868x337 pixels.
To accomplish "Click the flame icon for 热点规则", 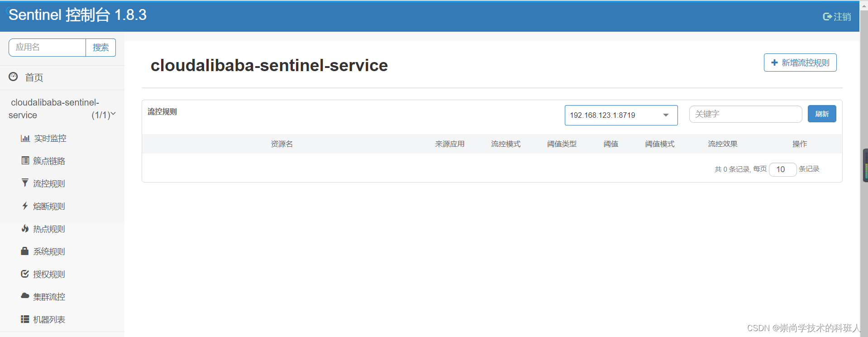I will pos(25,228).
